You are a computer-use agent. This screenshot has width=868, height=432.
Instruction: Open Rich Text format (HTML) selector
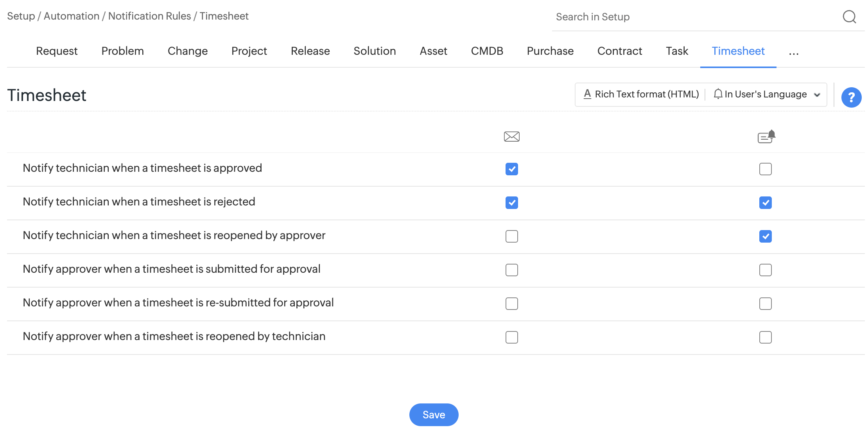click(x=646, y=94)
